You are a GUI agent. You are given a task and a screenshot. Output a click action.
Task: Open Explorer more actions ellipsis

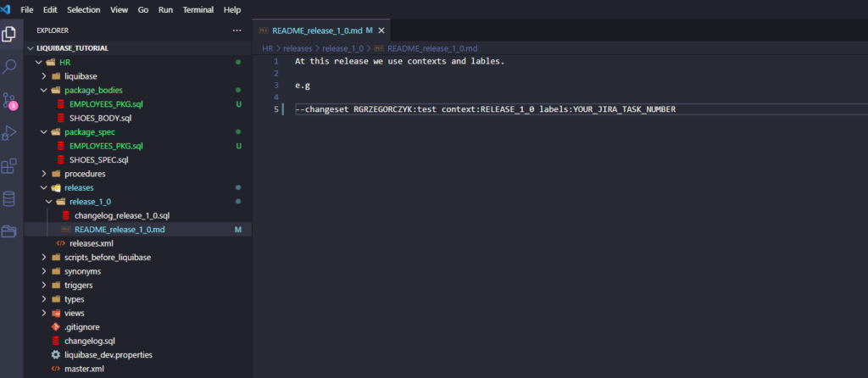coord(237,31)
